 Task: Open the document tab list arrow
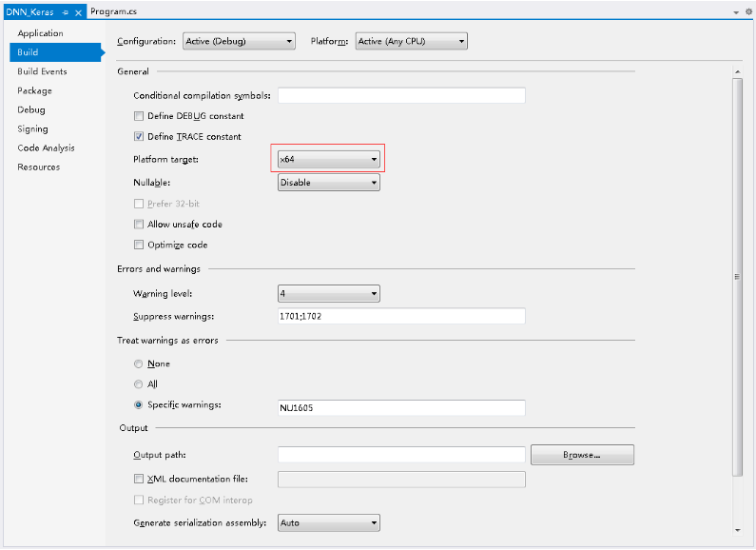point(736,12)
